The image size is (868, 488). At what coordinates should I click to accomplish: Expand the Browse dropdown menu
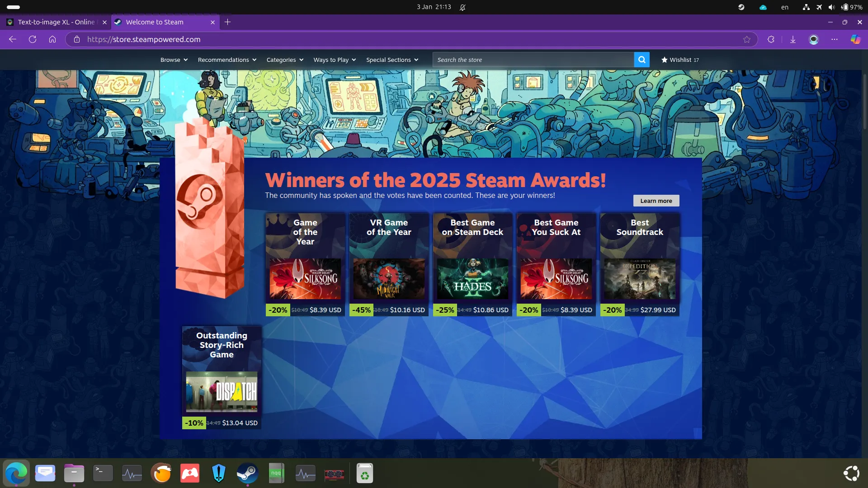pyautogui.click(x=174, y=60)
